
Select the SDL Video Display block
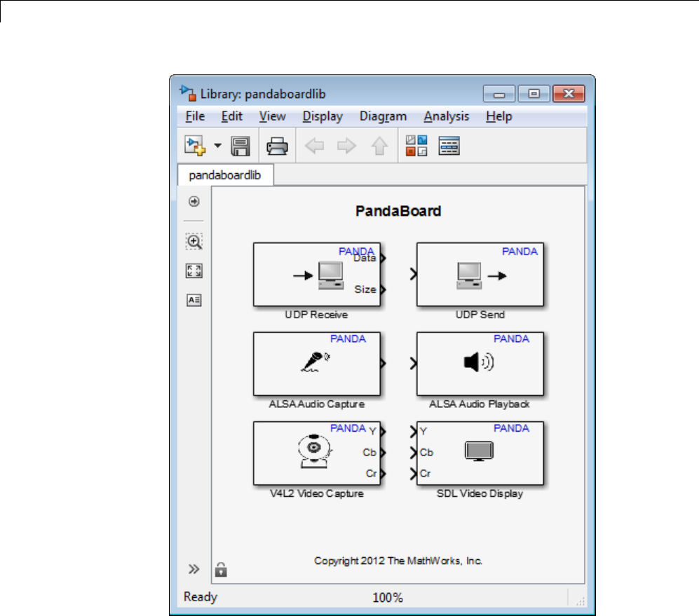480,453
